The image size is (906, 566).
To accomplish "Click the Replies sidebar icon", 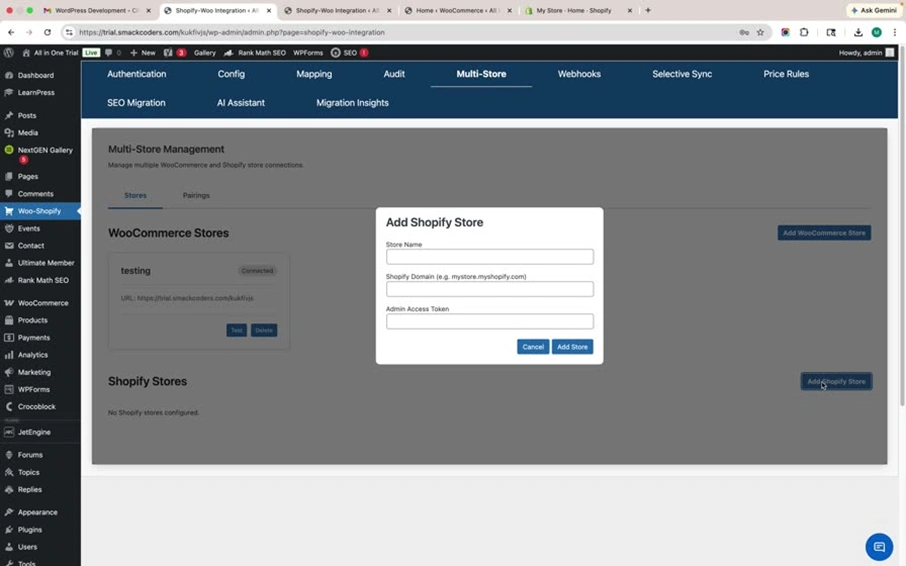I will click(9, 490).
